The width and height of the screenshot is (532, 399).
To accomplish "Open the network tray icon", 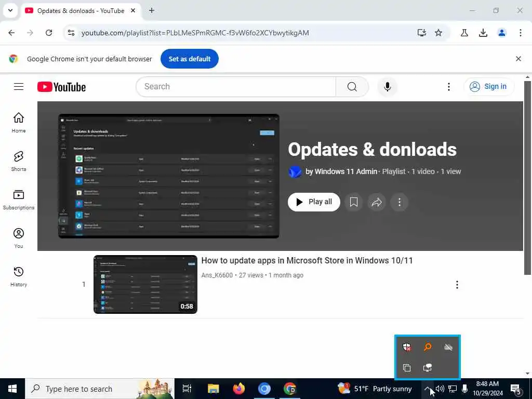I will 453,389.
